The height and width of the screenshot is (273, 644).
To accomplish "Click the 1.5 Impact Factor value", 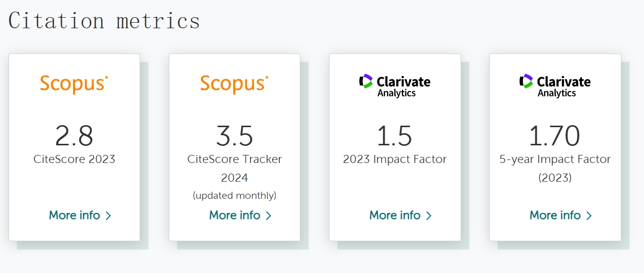I will coord(395,135).
